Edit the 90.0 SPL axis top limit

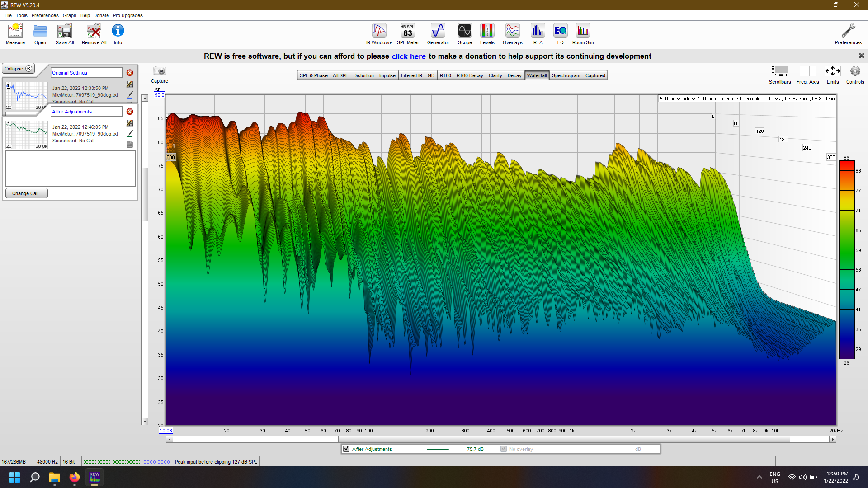pyautogui.click(x=160, y=95)
